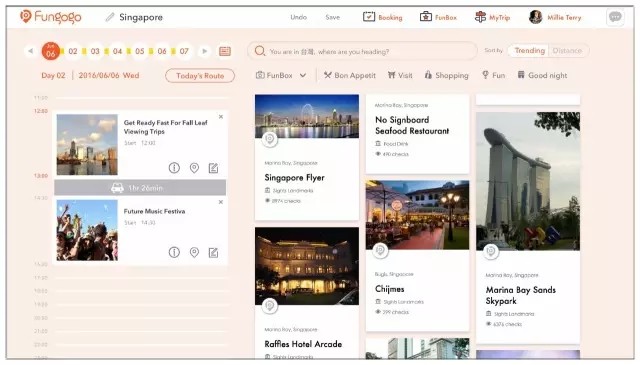Open the Booking section
640x365 pixels.
382,17
